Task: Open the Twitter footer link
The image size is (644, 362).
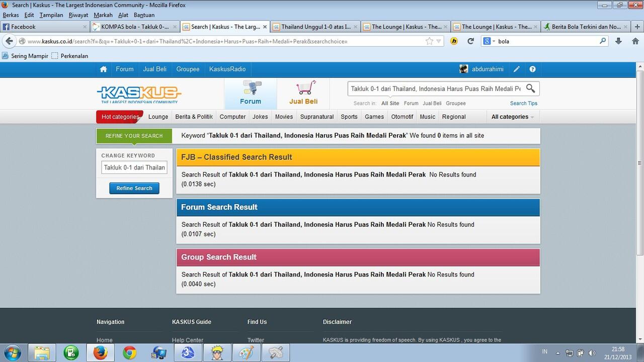Action: [256, 340]
